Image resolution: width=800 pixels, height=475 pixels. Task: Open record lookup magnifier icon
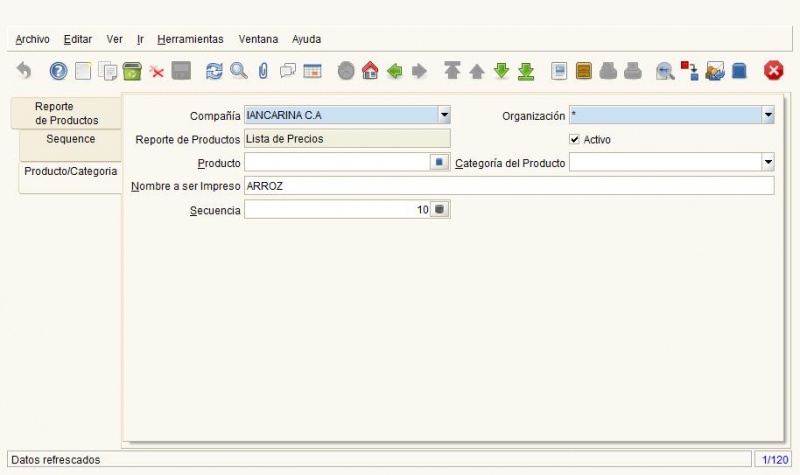click(x=238, y=70)
